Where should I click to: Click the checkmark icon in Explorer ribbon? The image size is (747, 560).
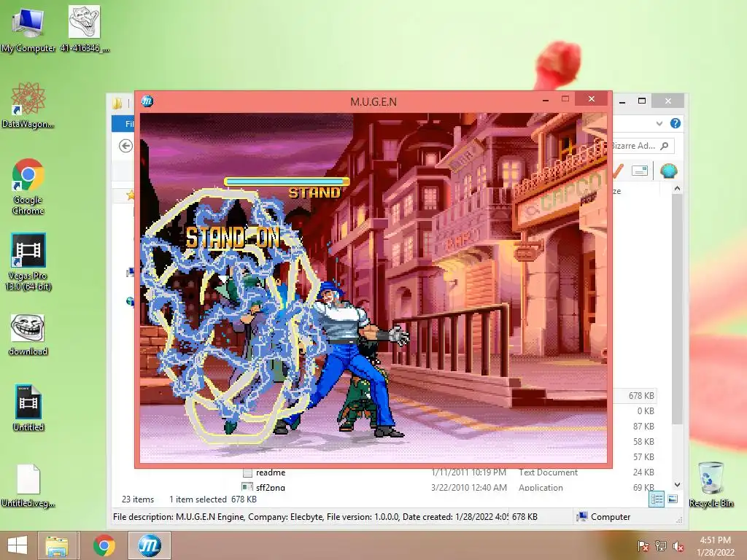coord(618,171)
